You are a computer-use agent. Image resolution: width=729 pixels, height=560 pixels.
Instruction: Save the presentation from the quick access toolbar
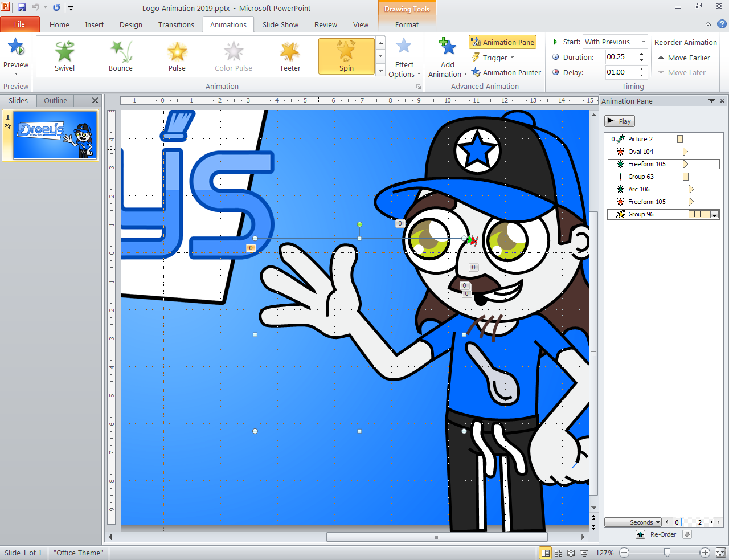click(x=22, y=8)
